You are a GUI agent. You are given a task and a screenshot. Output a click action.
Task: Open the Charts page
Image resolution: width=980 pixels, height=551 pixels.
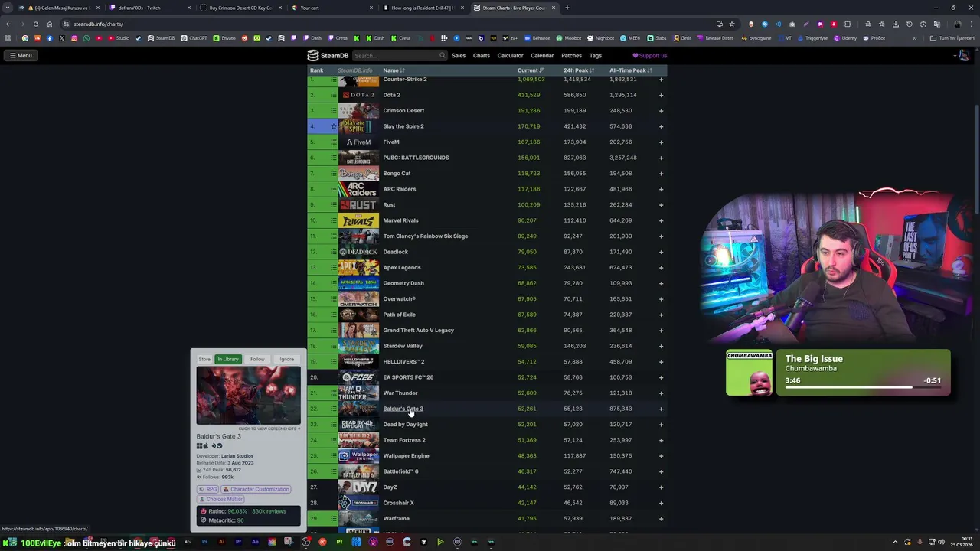click(482, 55)
